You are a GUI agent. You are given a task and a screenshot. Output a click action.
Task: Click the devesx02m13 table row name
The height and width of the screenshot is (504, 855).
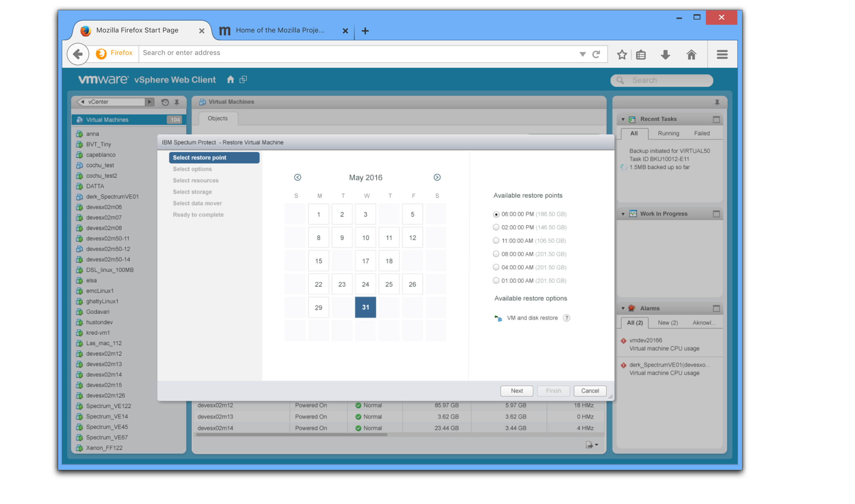click(x=215, y=417)
